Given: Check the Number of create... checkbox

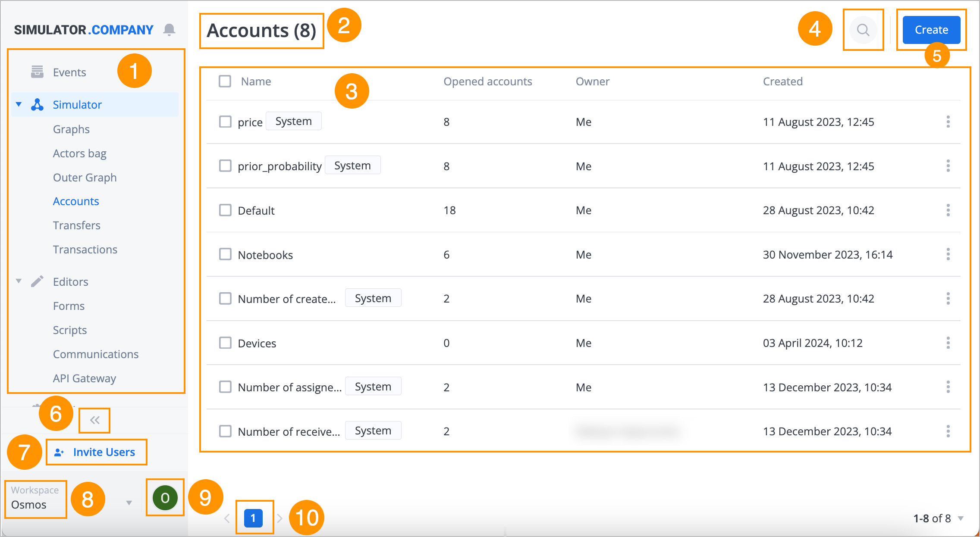Looking at the screenshot, I should (225, 298).
